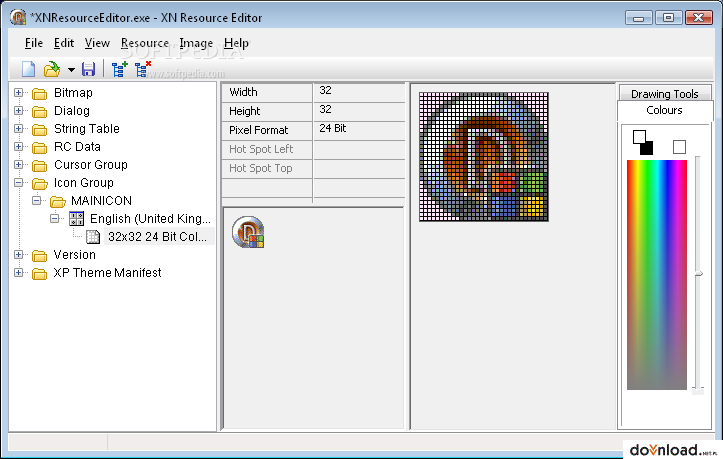Click the Height value field
This screenshot has height=459, width=723.
tap(359, 111)
